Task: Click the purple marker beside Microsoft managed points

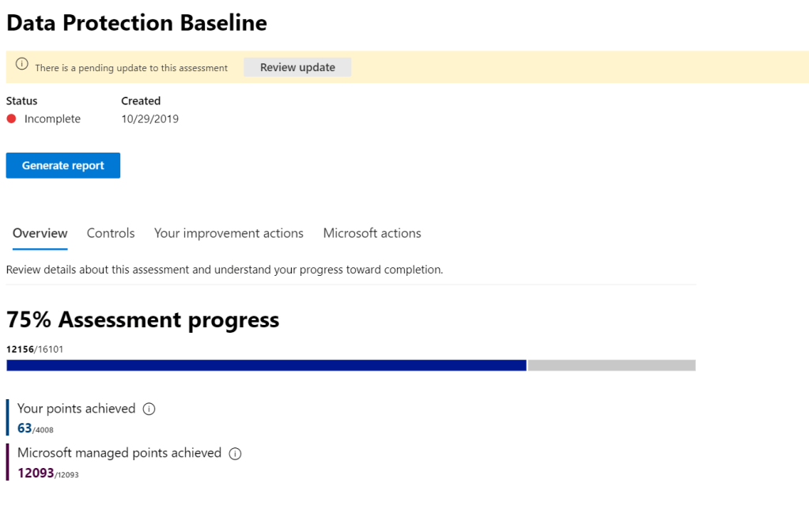Action: tap(8, 462)
